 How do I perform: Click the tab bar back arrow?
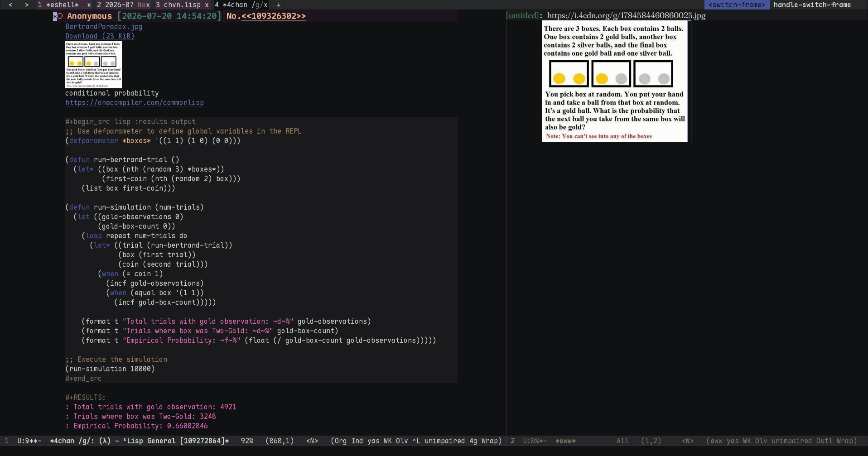pyautogui.click(x=10, y=5)
